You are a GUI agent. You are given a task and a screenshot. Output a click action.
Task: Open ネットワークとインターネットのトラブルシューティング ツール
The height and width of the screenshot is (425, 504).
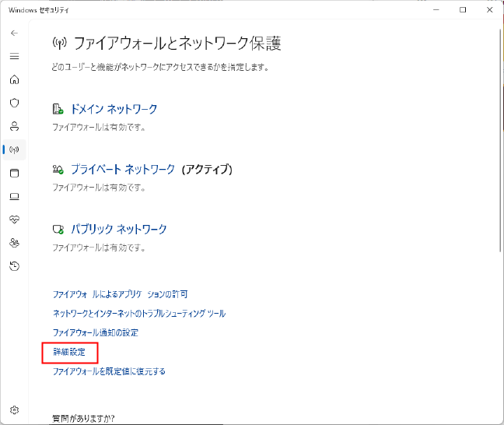pyautogui.click(x=138, y=314)
